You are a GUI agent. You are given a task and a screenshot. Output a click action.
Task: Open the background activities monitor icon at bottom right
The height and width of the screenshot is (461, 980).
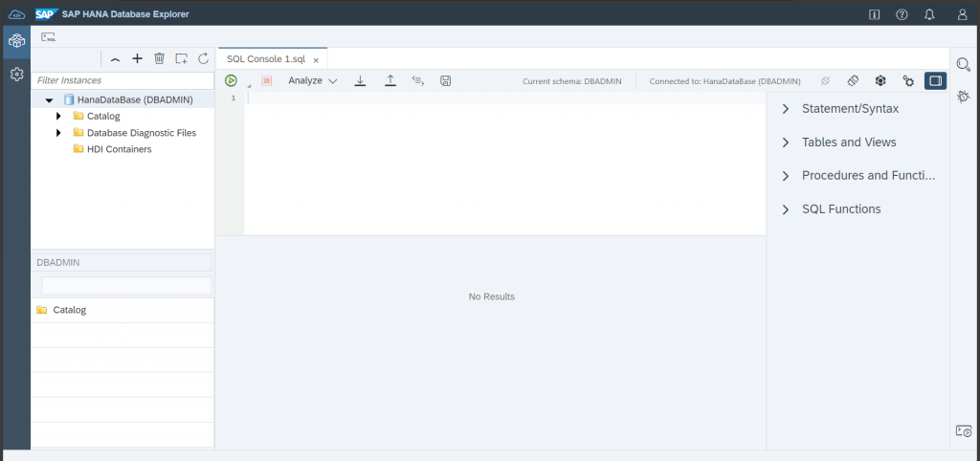click(964, 431)
